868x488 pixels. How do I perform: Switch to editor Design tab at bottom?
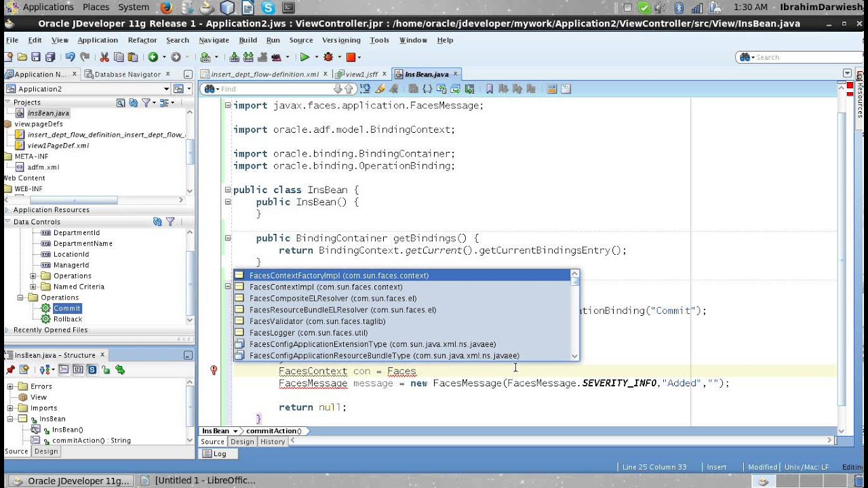click(242, 441)
